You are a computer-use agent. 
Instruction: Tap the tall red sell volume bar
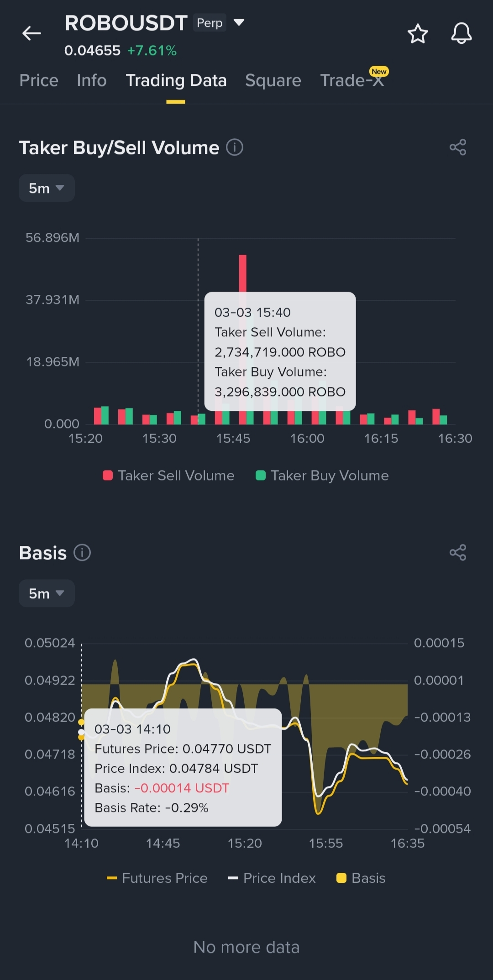pos(242,273)
